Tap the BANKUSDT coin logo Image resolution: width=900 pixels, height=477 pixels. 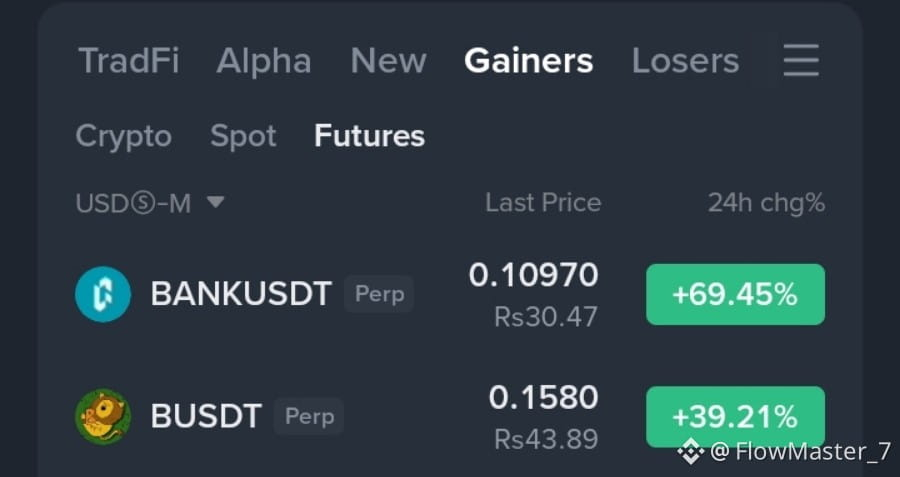pos(103,294)
